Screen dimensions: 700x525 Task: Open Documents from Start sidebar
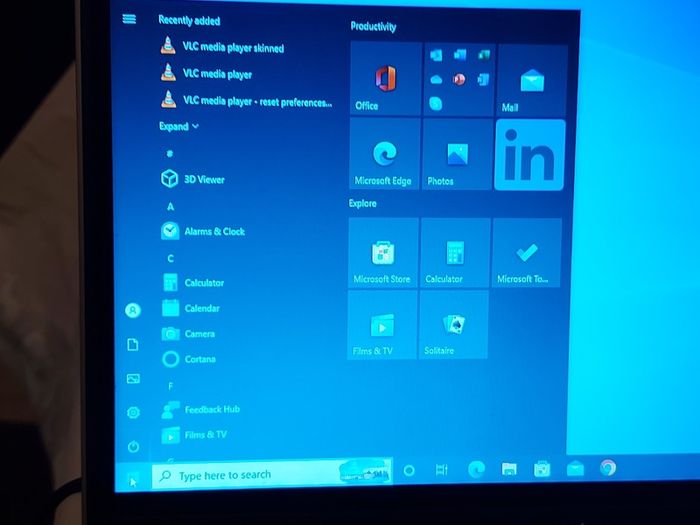click(x=133, y=345)
